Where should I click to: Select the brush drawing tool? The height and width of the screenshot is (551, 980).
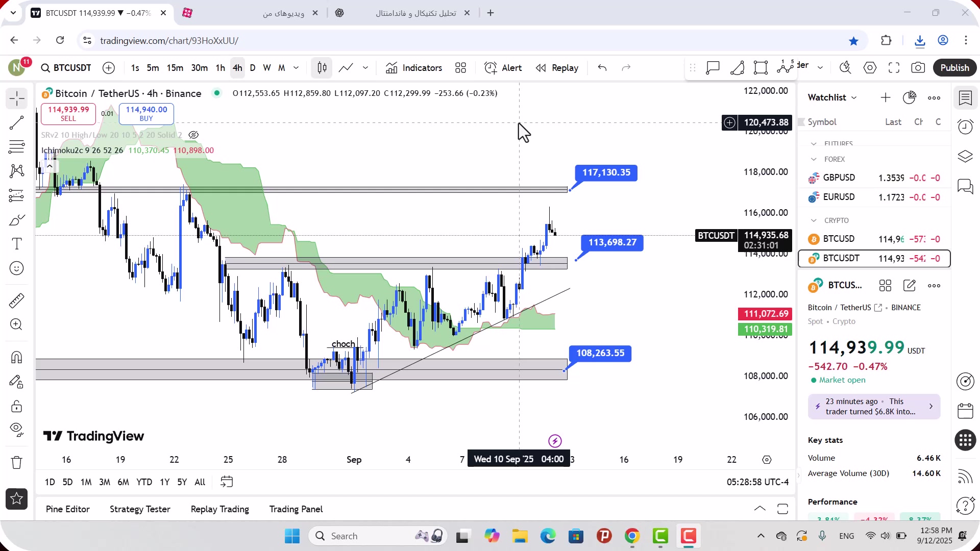pos(16,220)
